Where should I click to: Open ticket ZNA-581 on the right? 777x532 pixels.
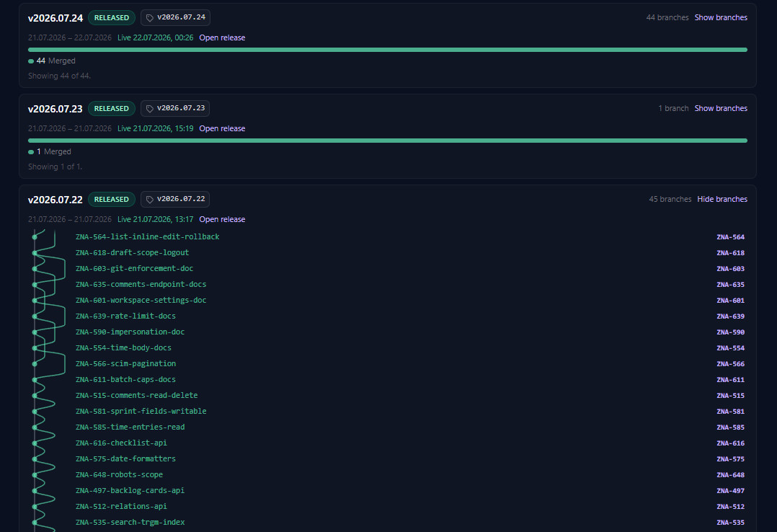pyautogui.click(x=730, y=412)
